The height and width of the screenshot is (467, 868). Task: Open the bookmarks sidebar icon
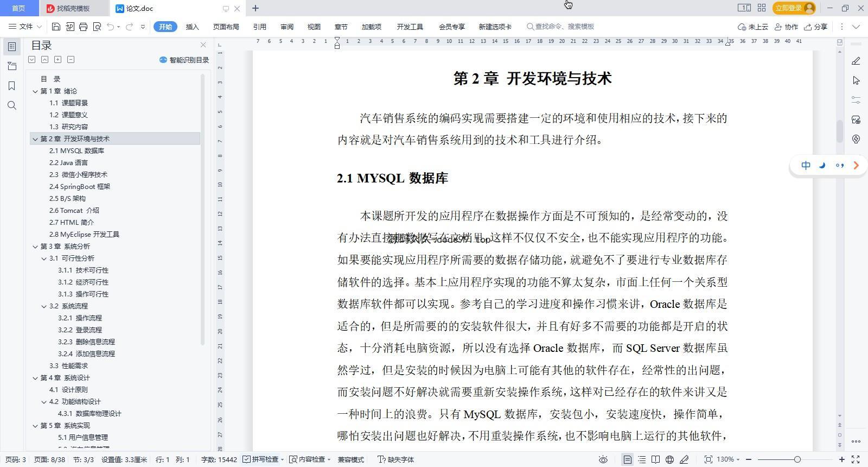[x=12, y=86]
